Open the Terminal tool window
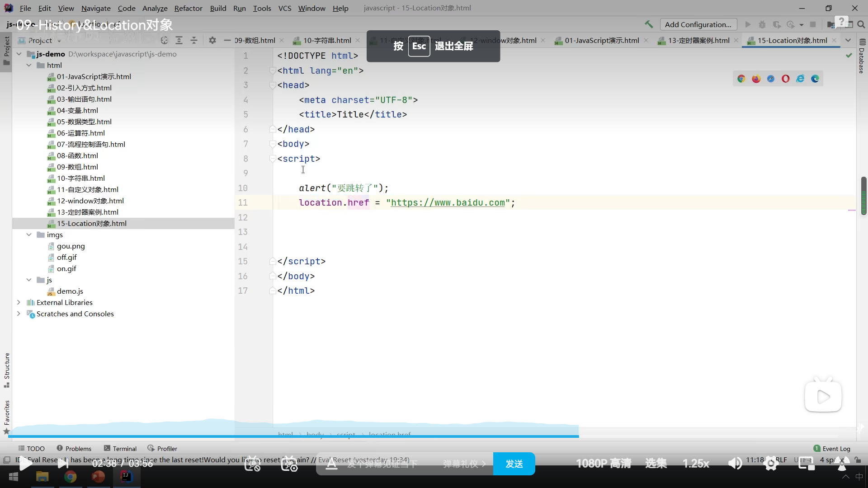Viewport: 868px width, 488px height. [120, 448]
